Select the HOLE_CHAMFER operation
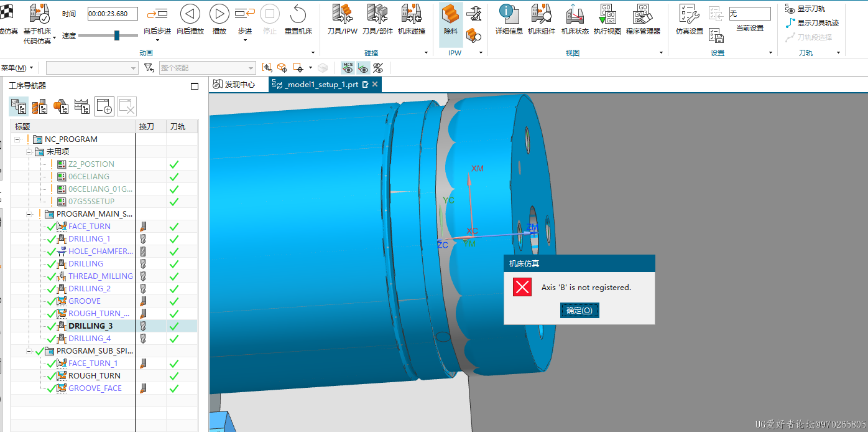Image resolution: width=868 pixels, height=432 pixels. click(x=101, y=251)
